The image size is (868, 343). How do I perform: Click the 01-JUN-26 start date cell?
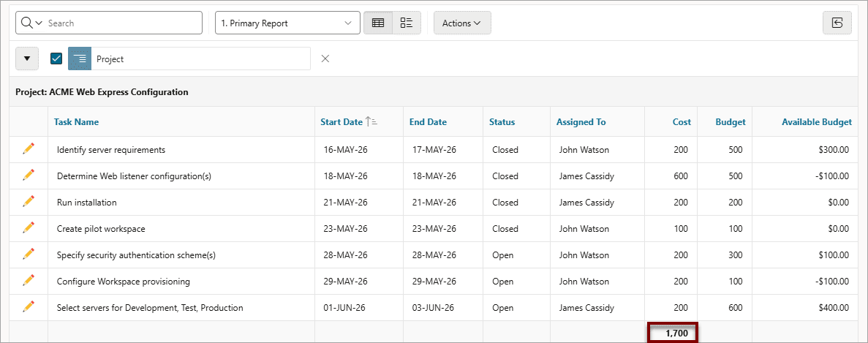pos(359,308)
